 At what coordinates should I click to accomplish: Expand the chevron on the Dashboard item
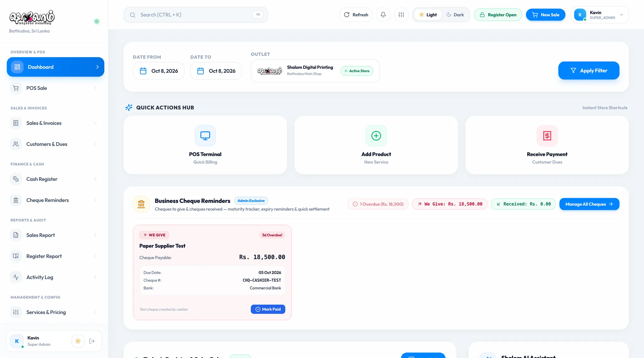tap(97, 67)
